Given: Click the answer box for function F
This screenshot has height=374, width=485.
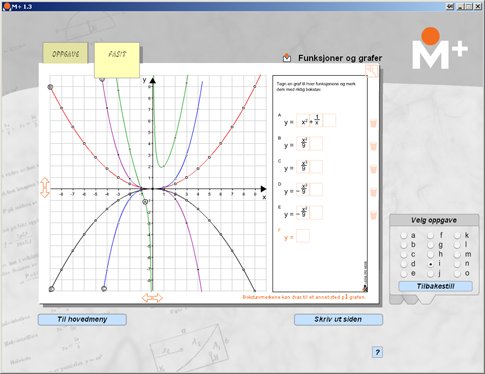Looking at the screenshot, I should coord(303,236).
